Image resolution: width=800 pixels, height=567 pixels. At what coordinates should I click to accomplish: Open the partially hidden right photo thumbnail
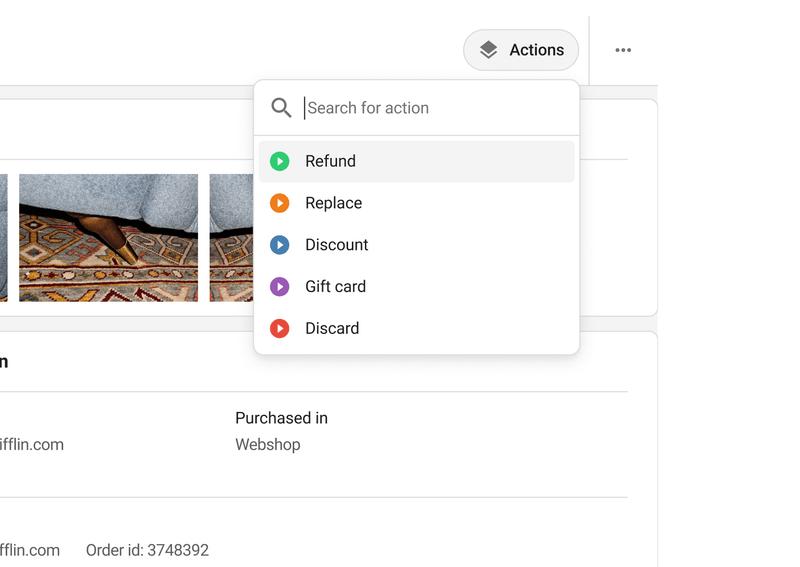(231, 238)
